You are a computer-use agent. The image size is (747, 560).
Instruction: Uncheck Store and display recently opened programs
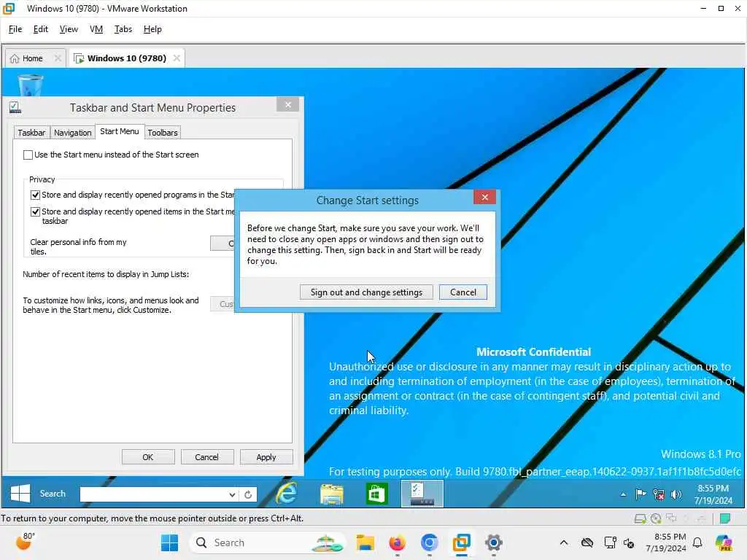tap(35, 195)
